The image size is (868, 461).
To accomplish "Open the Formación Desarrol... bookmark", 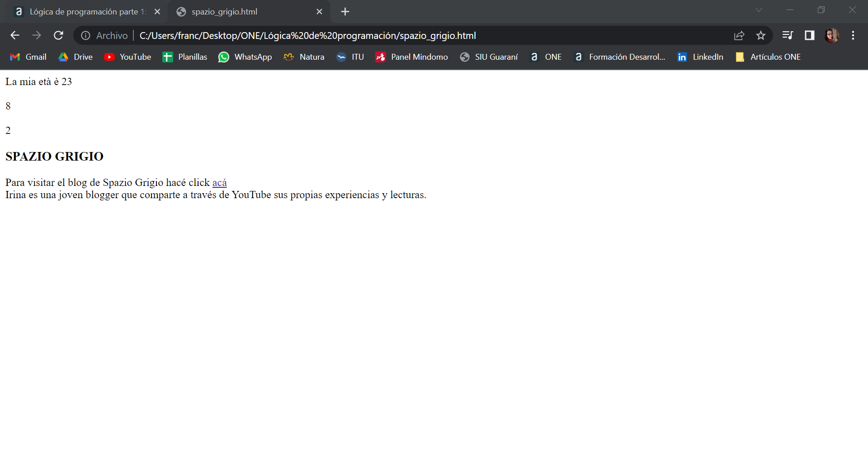I will pyautogui.click(x=619, y=57).
